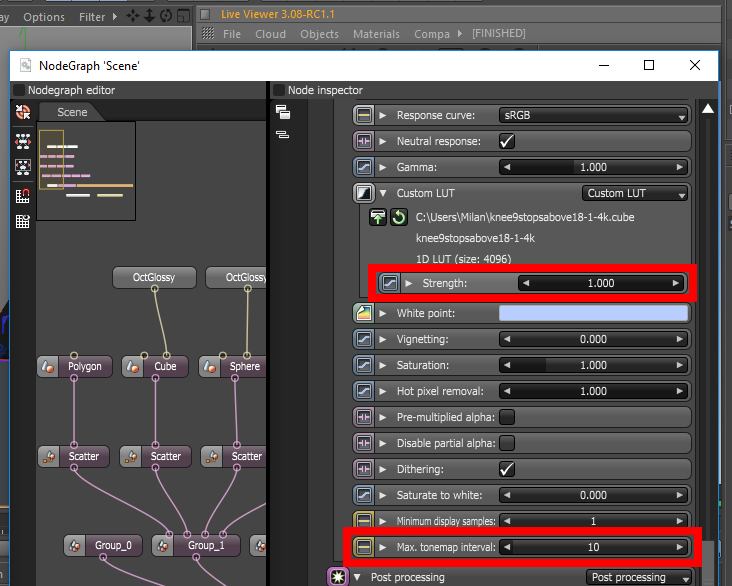Expand the Strength row arrow
Screen dimensions: 732x586
pyautogui.click(x=409, y=283)
